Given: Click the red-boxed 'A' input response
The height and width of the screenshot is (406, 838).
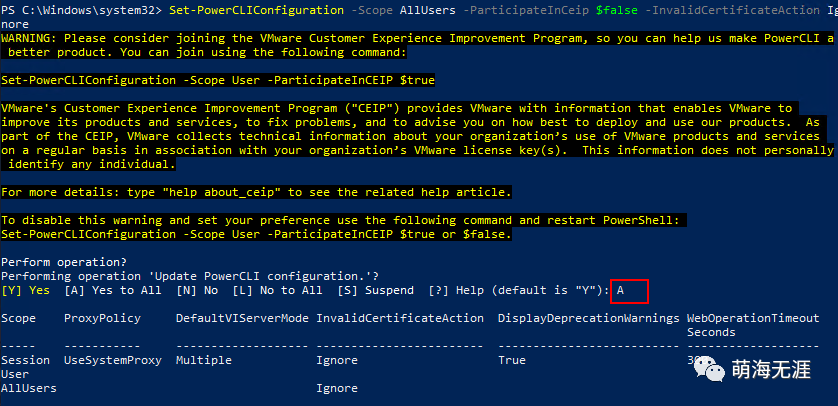Looking at the screenshot, I should coord(620,290).
